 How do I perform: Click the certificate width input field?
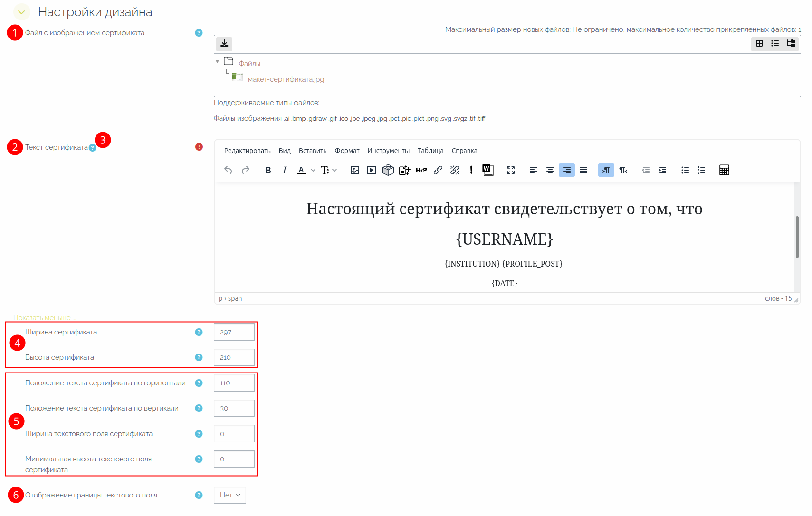pyautogui.click(x=234, y=332)
